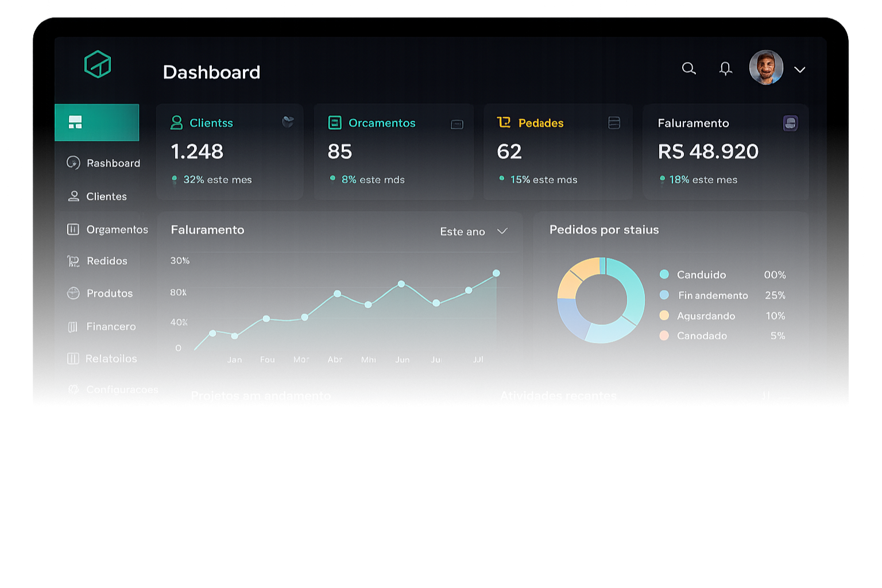The width and height of the screenshot is (882, 588).
Task: Click the last data point on chart
Action: click(x=496, y=273)
